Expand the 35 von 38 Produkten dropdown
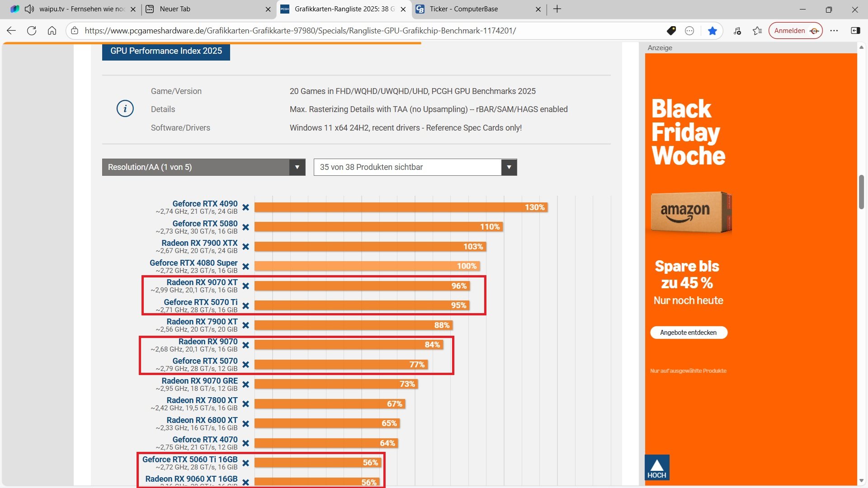The width and height of the screenshot is (868, 488). point(415,167)
